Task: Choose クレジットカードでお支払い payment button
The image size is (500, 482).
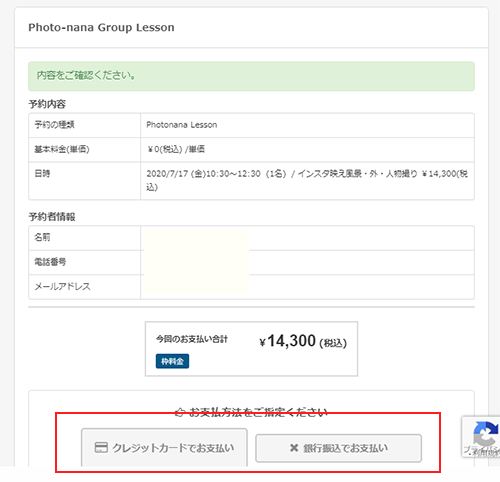Action: point(164,447)
